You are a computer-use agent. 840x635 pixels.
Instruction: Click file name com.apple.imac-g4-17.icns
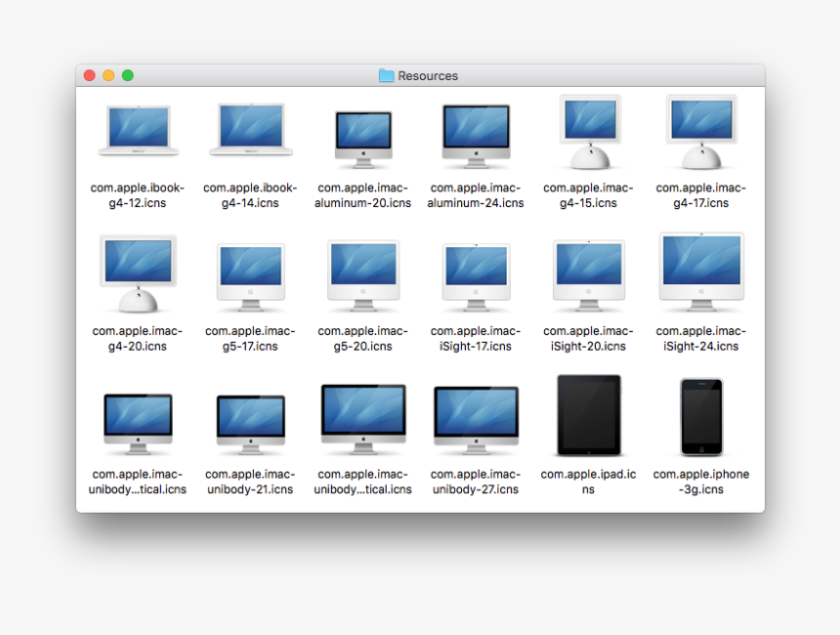(x=700, y=195)
